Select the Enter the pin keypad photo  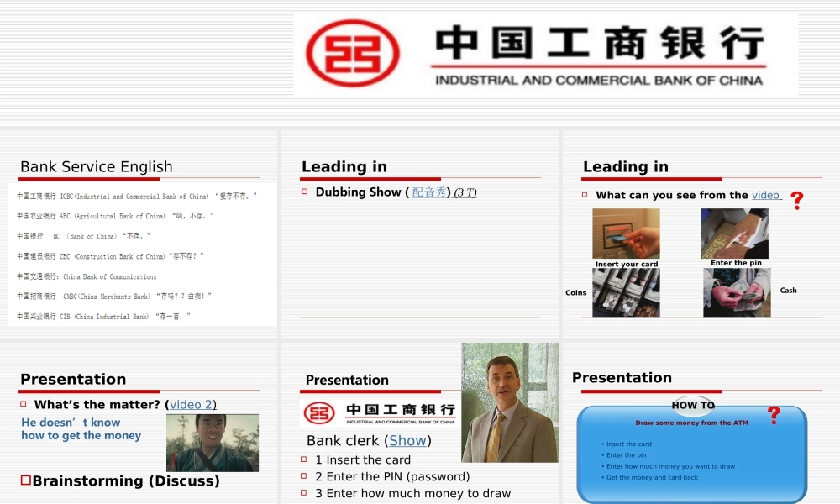coord(735,234)
